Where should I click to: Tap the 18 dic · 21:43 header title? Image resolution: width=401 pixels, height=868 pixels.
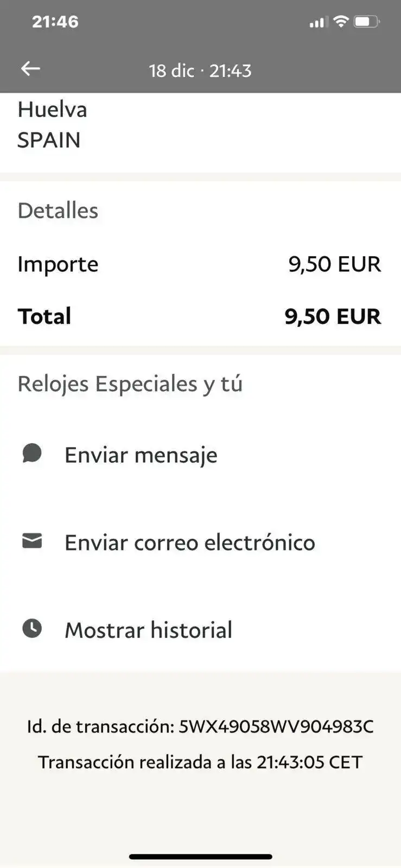[x=200, y=71]
